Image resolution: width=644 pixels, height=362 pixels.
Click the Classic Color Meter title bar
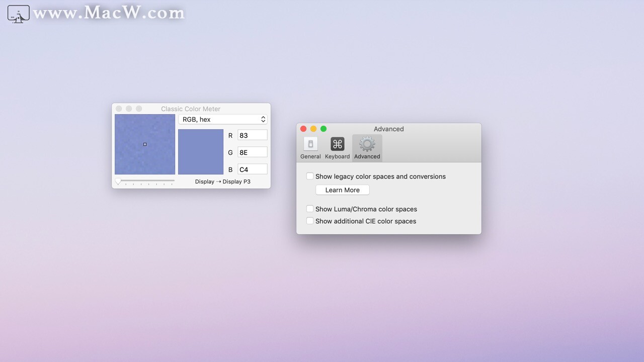190,109
